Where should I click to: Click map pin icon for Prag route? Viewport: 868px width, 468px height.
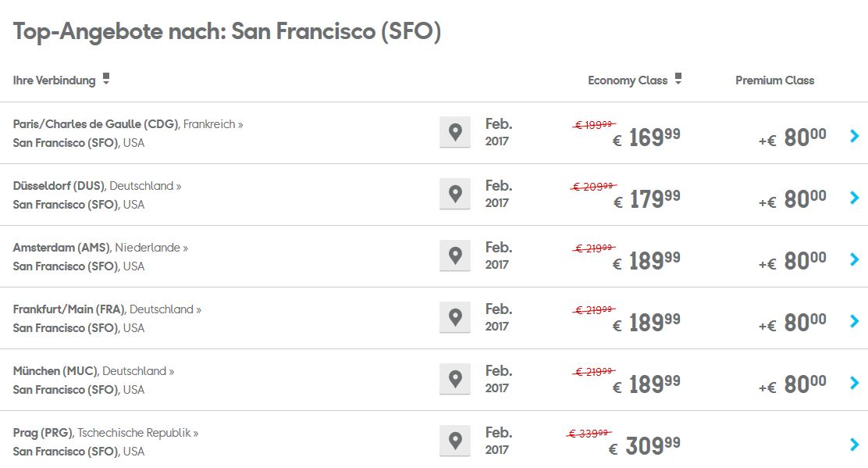455,441
